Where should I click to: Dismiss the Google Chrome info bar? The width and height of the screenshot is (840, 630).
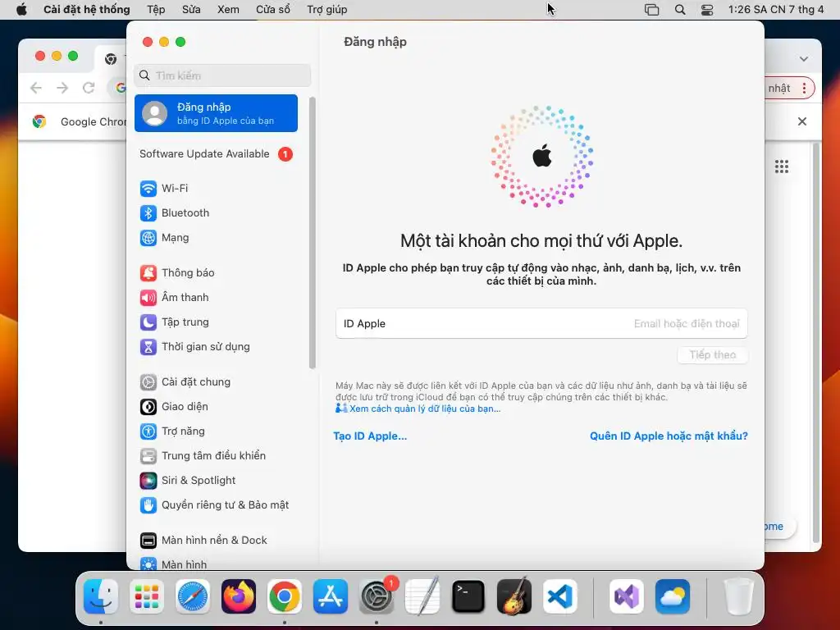[x=802, y=121]
